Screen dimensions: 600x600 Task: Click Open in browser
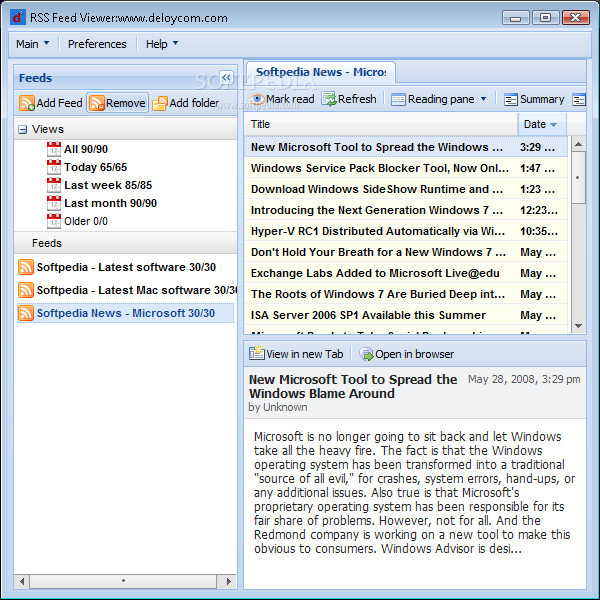pyautogui.click(x=406, y=354)
